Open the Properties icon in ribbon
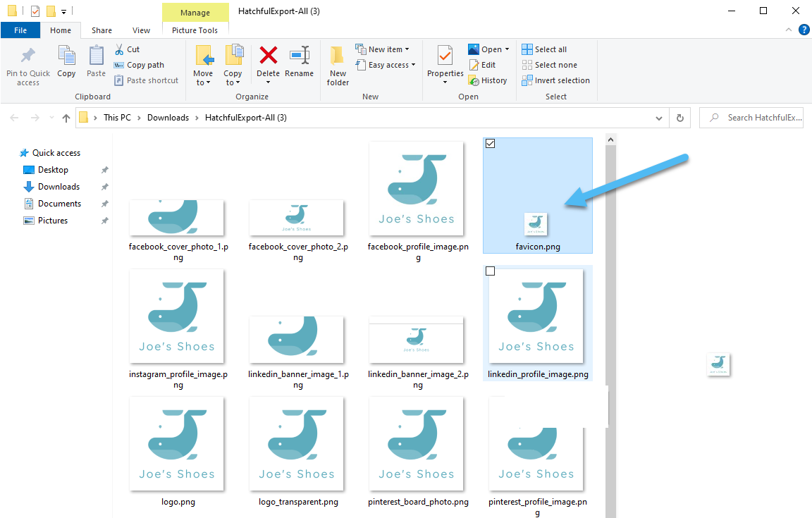 (445, 56)
